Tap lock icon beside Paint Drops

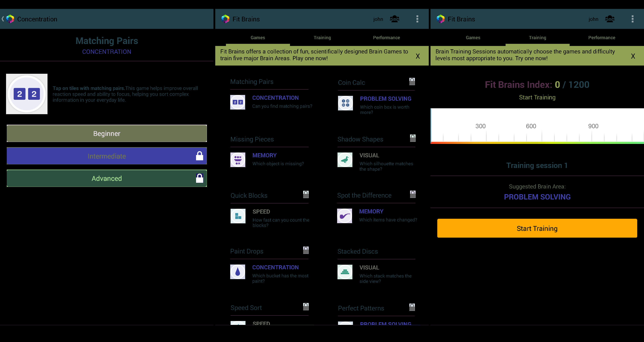click(306, 250)
